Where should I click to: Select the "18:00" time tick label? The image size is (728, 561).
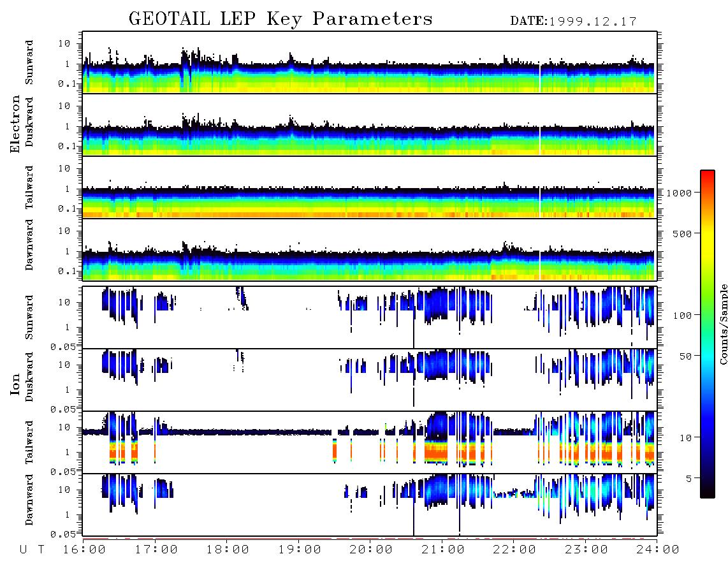(x=228, y=550)
